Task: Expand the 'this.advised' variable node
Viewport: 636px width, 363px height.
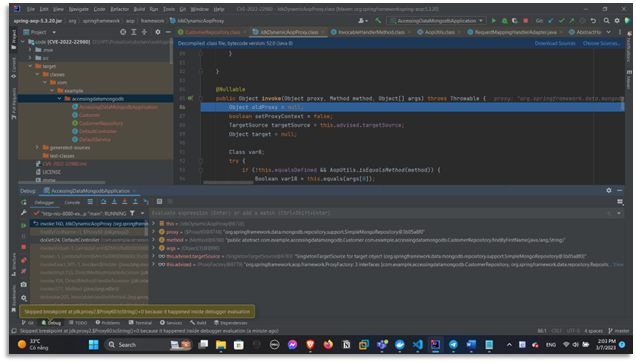Action: pyautogui.click(x=153, y=264)
